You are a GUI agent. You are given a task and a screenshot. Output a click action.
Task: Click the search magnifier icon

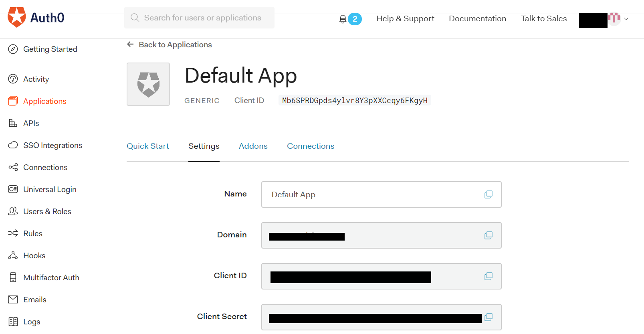click(135, 18)
